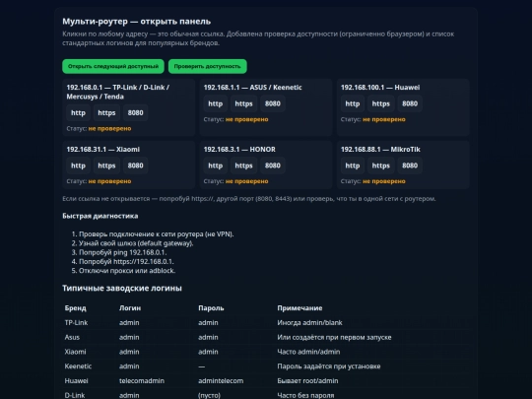Viewport: 532px width, 399px height.
Task: Click 'Открыть следующий доступный' button
Action: coord(113,66)
